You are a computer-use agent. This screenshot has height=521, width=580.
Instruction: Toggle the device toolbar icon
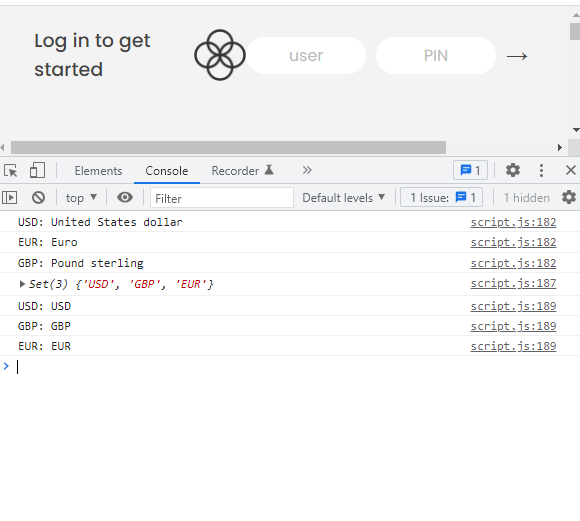(x=37, y=171)
